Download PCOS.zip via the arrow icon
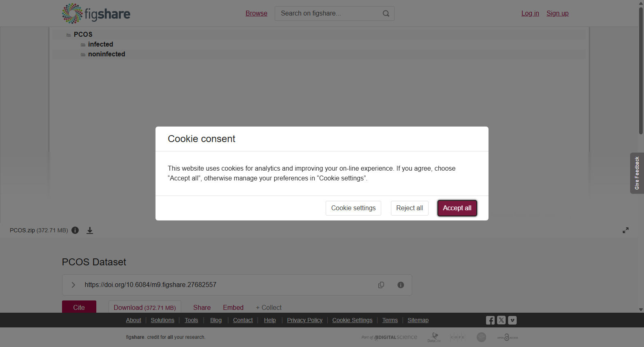 (90, 230)
